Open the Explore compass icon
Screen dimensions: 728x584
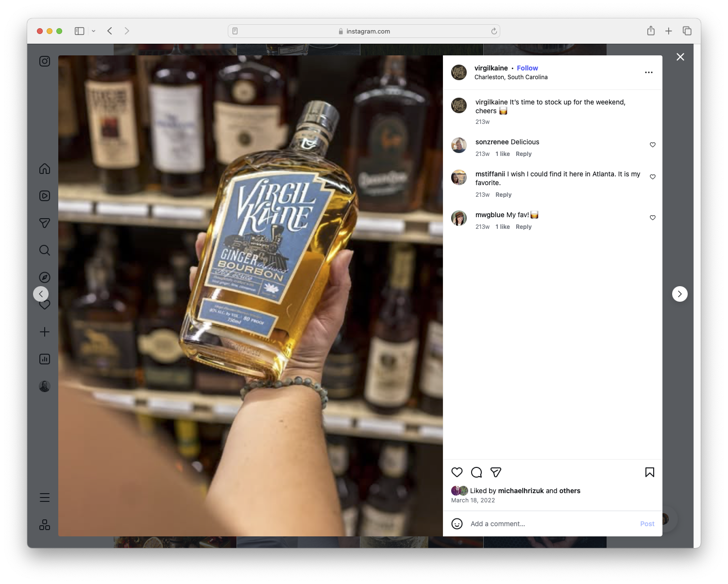coord(44,277)
